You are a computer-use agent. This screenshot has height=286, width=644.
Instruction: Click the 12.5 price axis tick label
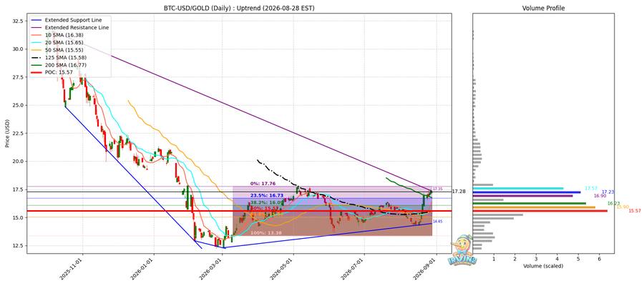(19, 246)
